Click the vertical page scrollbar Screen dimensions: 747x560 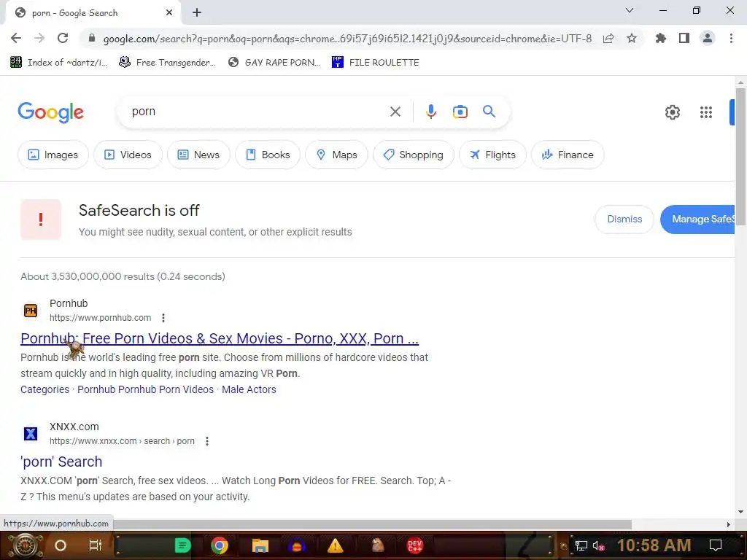click(740, 157)
